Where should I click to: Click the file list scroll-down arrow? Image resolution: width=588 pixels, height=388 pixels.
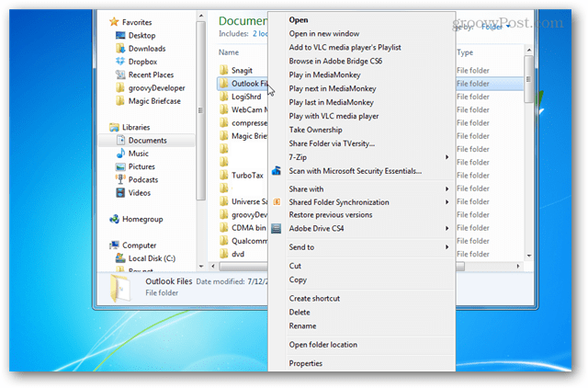pos(529,256)
